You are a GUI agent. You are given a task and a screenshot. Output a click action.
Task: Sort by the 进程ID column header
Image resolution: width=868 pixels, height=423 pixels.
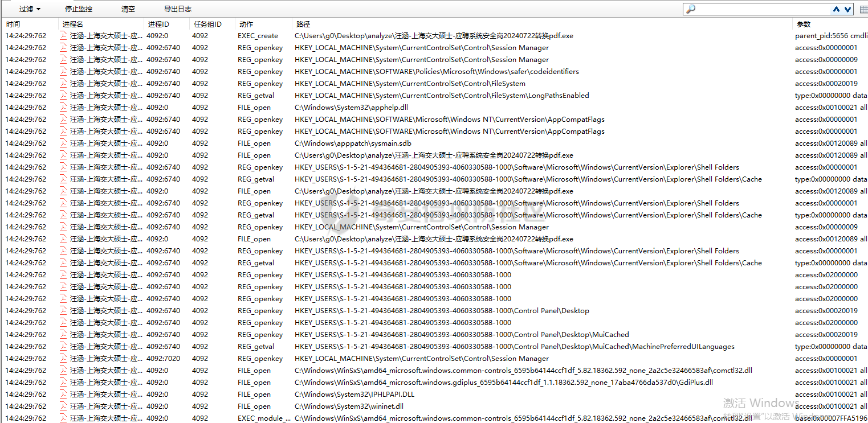pyautogui.click(x=158, y=24)
